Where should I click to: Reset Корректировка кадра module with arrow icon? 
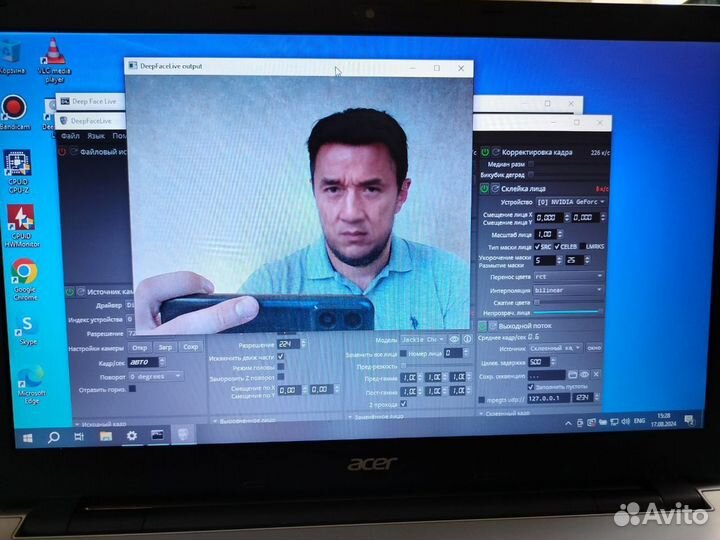[495, 152]
